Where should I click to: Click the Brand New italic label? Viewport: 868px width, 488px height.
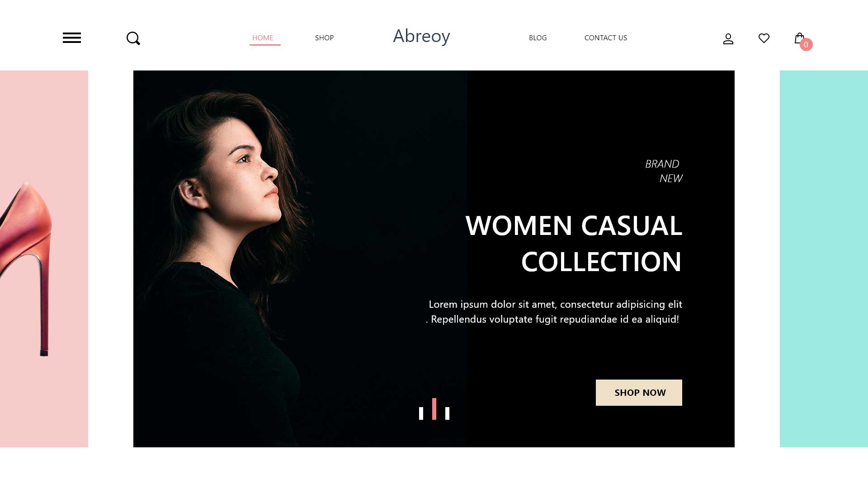tap(664, 171)
